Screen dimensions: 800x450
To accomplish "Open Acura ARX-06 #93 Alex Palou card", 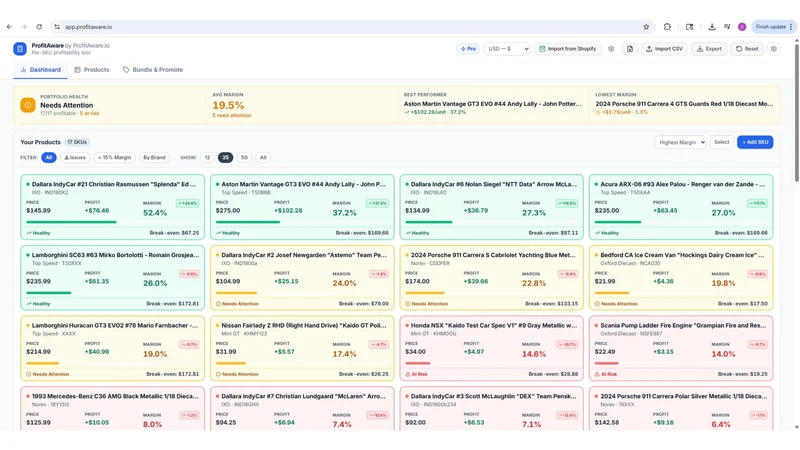I will 681,207.
